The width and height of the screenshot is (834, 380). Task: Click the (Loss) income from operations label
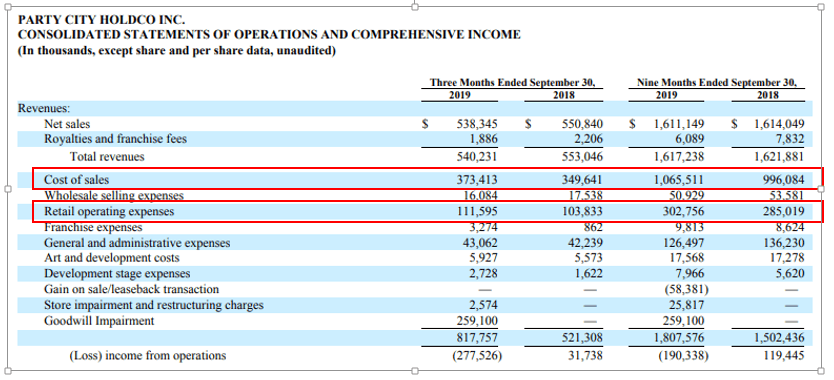click(148, 356)
